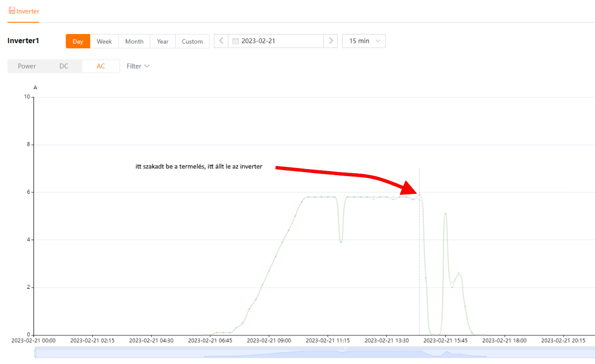Select the Year time range
Viewport: 595px width, 364px height.
[x=162, y=42]
